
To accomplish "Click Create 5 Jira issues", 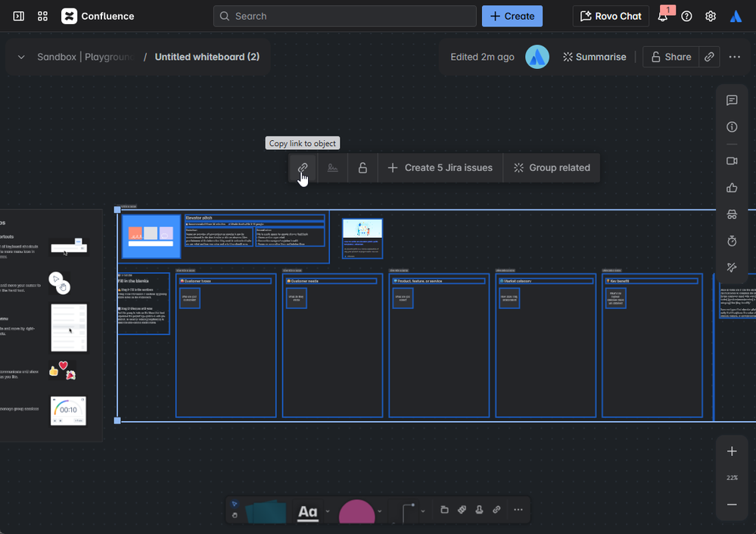I will tap(440, 168).
